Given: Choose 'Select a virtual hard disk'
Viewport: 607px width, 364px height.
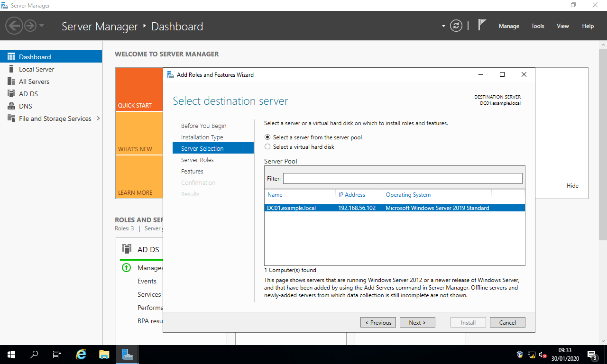Looking at the screenshot, I should (267, 146).
